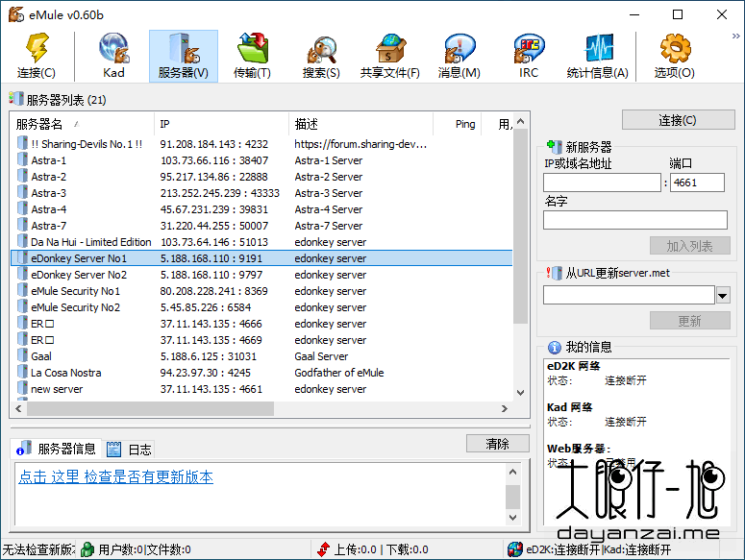Click the port field showing 4661

(697, 183)
